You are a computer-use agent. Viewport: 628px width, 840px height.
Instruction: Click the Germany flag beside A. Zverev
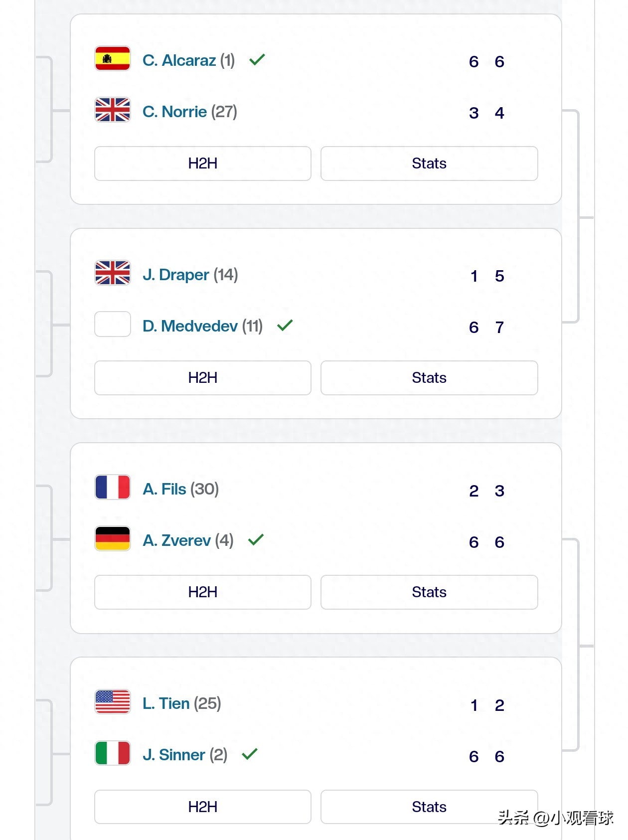point(112,539)
